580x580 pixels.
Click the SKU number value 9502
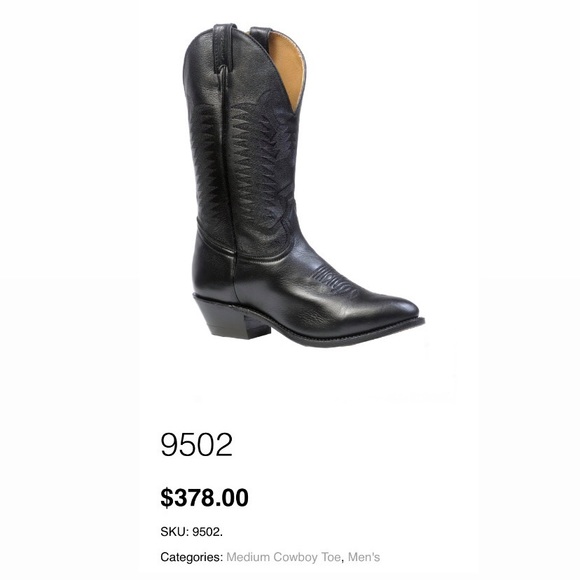coord(208,532)
